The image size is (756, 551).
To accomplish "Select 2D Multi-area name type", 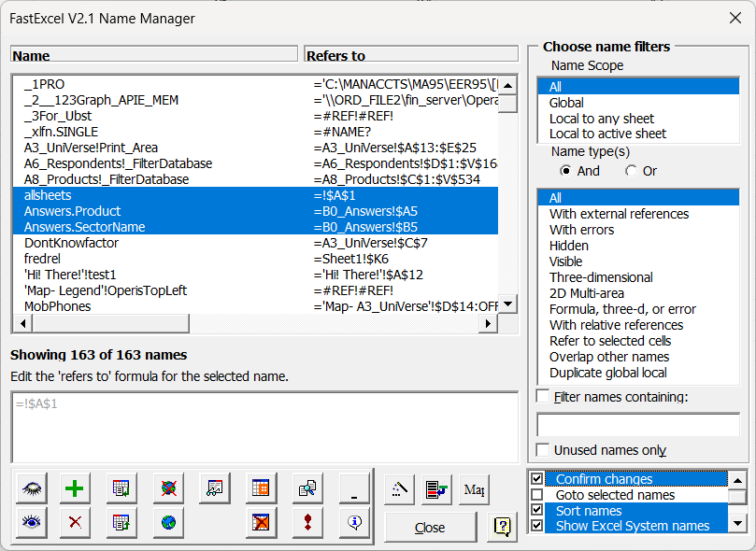I will coord(638,293).
